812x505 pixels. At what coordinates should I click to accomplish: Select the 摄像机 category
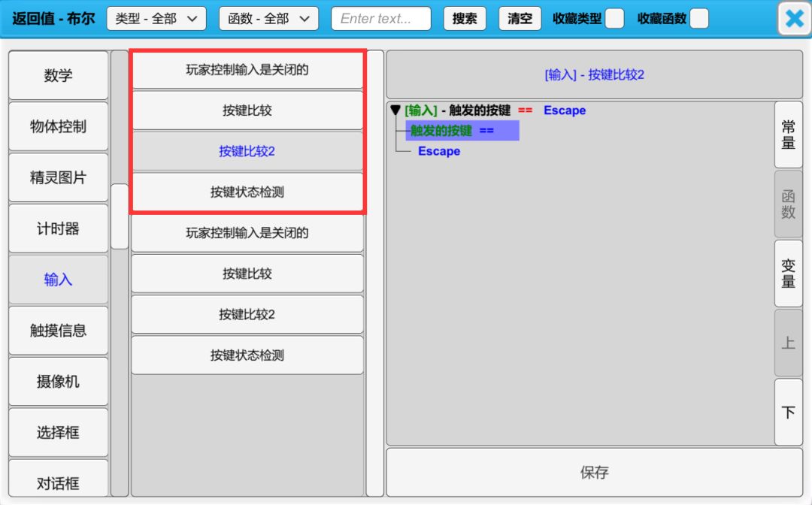point(59,382)
